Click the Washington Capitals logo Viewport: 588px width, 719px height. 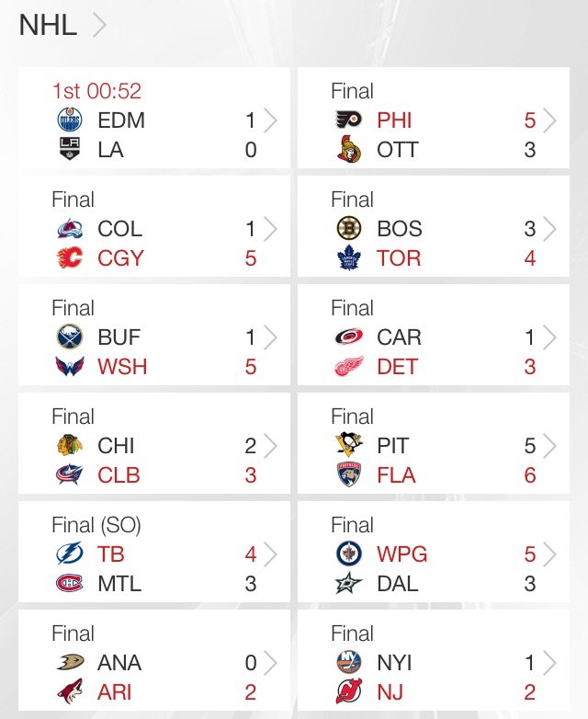[70, 366]
